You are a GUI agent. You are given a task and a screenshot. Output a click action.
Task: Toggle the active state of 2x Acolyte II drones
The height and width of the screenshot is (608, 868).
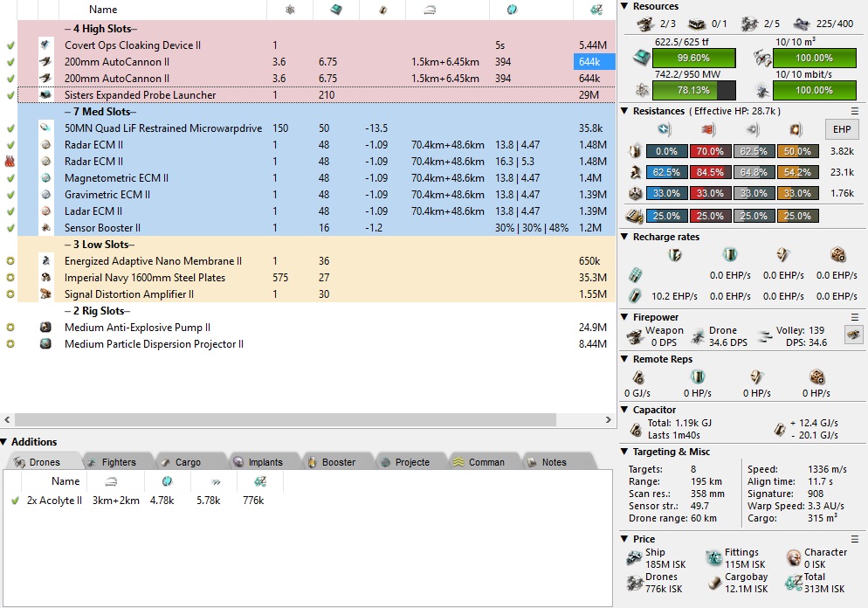[15, 501]
